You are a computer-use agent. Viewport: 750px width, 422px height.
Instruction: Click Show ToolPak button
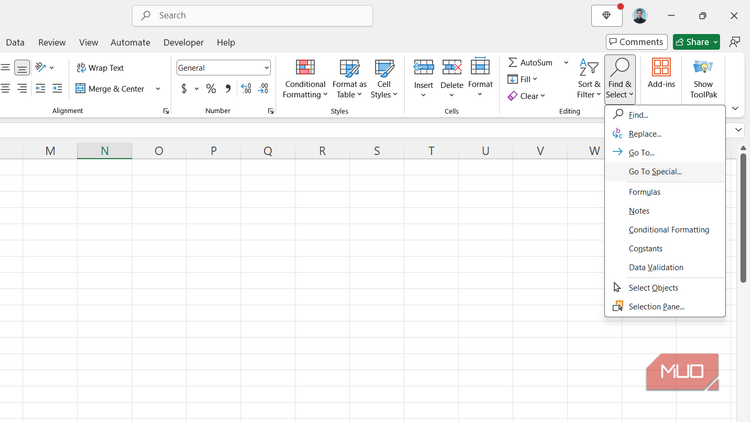coord(703,79)
